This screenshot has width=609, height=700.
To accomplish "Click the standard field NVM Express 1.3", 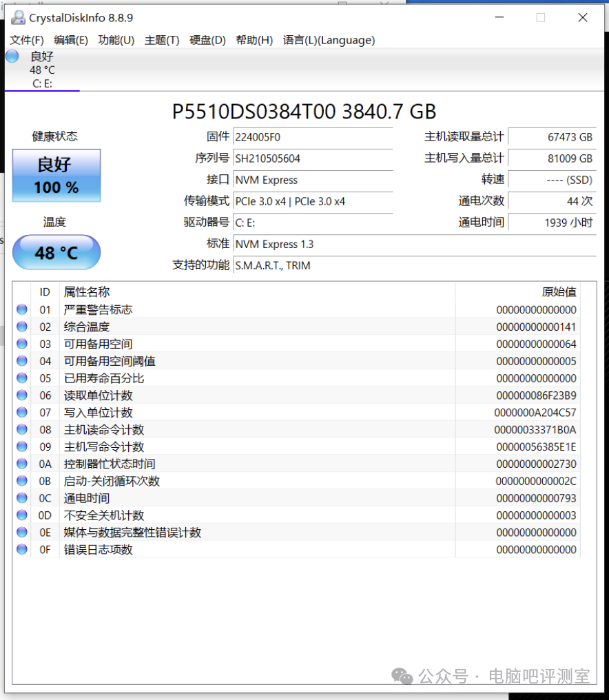I will 415,244.
